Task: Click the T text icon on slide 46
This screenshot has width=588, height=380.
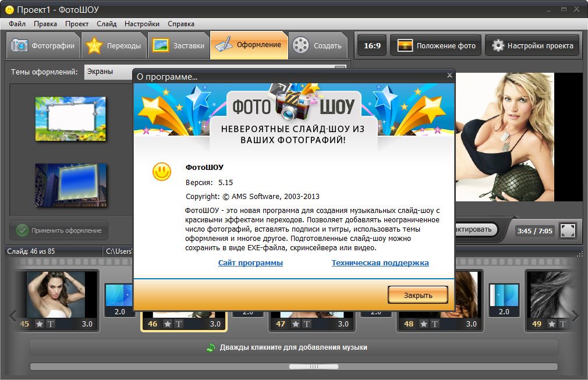Action: coord(178,324)
